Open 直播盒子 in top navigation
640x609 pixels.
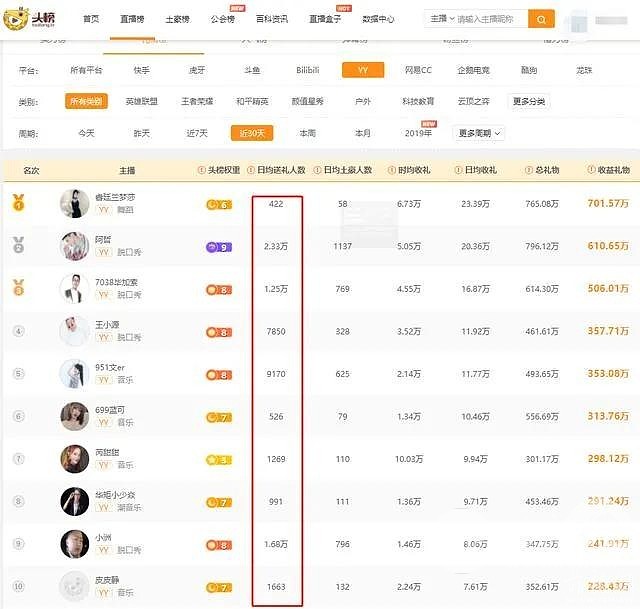[x=325, y=19]
